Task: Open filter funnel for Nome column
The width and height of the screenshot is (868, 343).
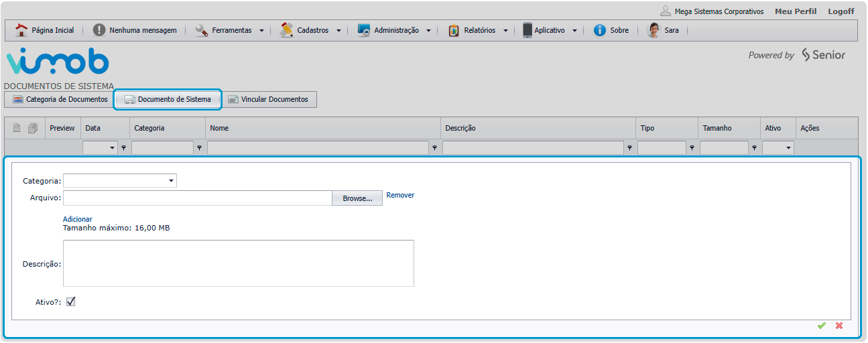Action: point(434,148)
